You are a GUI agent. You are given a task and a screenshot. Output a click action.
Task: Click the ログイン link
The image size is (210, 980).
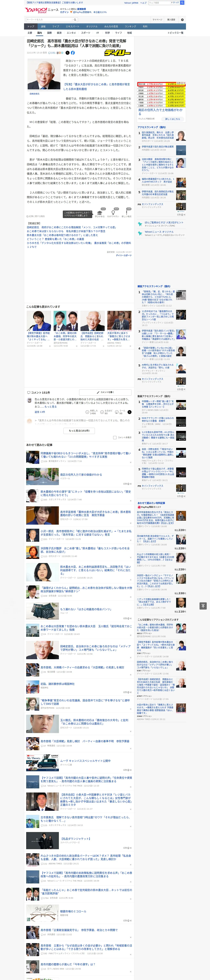pyautogui.click(x=64, y=12)
